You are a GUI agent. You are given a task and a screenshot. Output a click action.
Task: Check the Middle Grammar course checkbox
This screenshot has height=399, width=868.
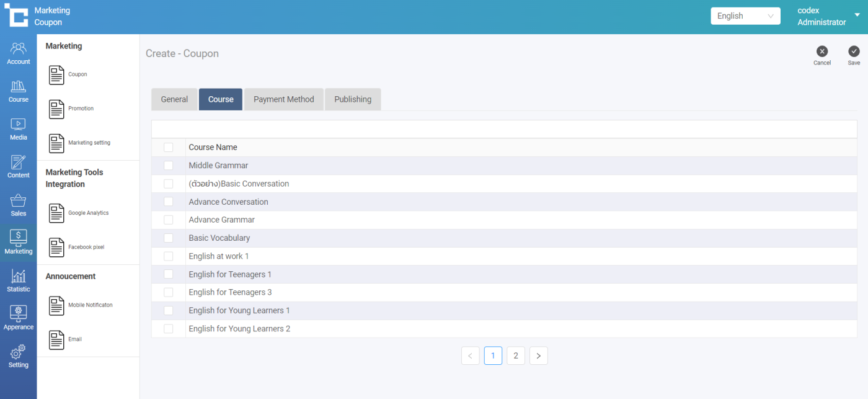pyautogui.click(x=169, y=166)
